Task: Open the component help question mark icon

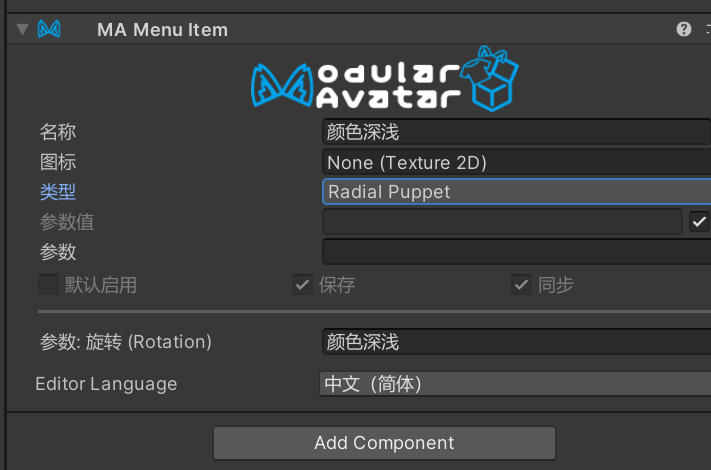Action: click(x=684, y=29)
